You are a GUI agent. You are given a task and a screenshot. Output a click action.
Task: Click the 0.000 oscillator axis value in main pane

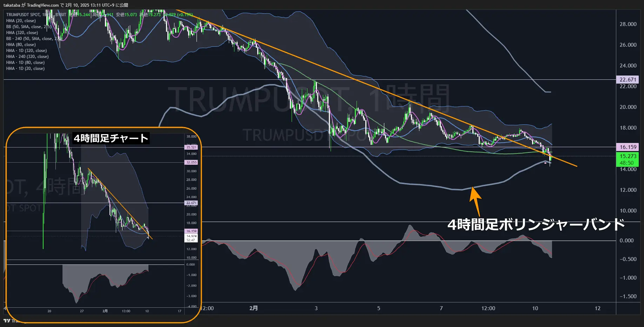(627, 241)
